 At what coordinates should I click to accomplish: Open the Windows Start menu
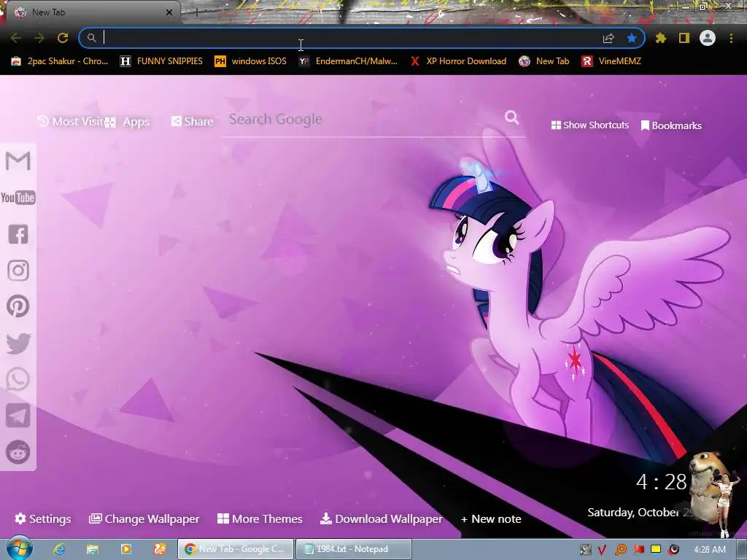point(19,548)
